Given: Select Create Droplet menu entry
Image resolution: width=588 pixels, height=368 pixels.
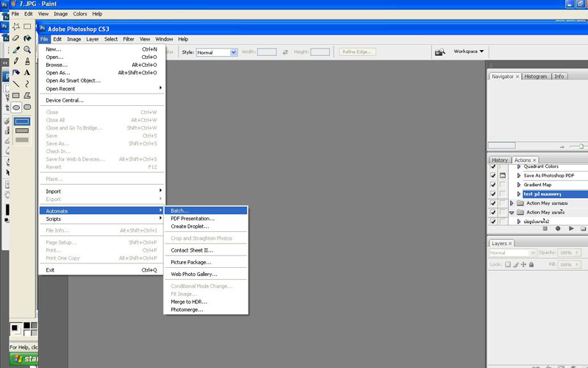Looking at the screenshot, I should (206, 227).
